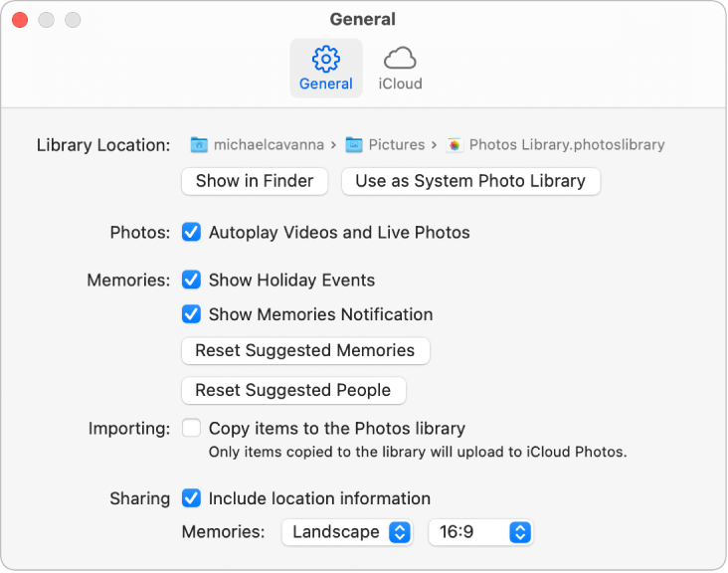
Task: Click the General gear icon
Action: [x=325, y=58]
